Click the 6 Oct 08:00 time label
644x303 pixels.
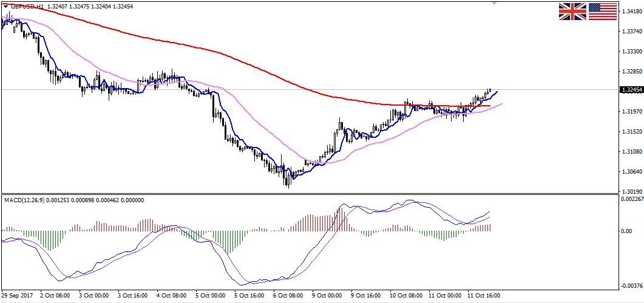(x=289, y=295)
